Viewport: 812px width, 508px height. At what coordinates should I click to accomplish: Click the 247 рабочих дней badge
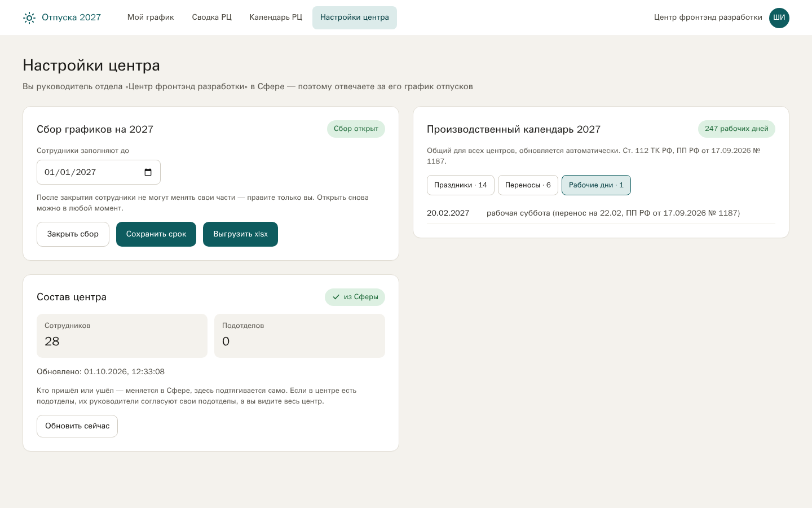pos(736,129)
